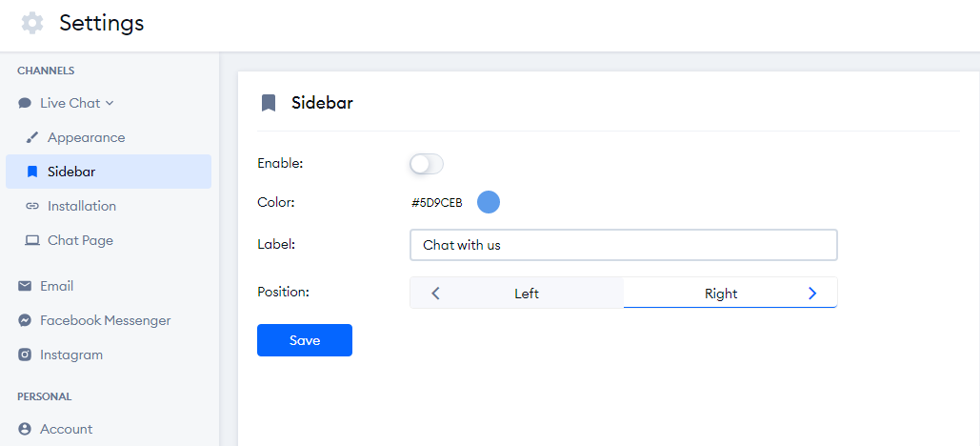Click the Account person icon

25,429
